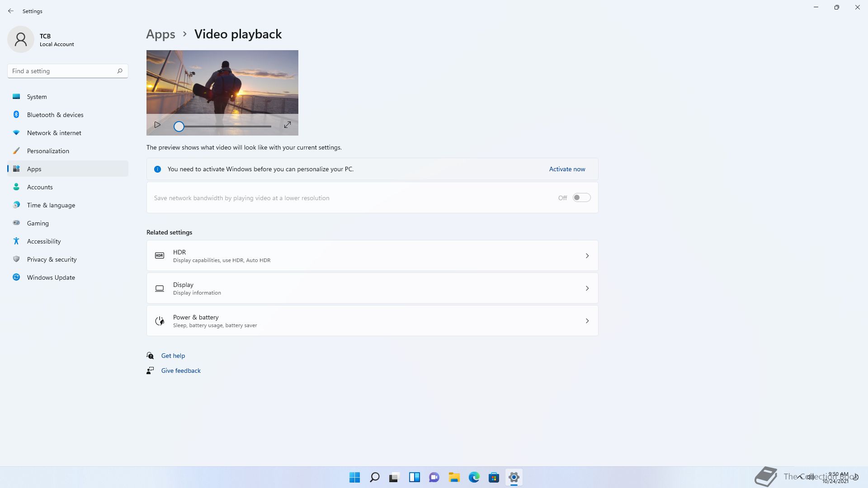Click the Accessibility figure icon
The width and height of the screenshot is (868, 488).
pos(16,241)
